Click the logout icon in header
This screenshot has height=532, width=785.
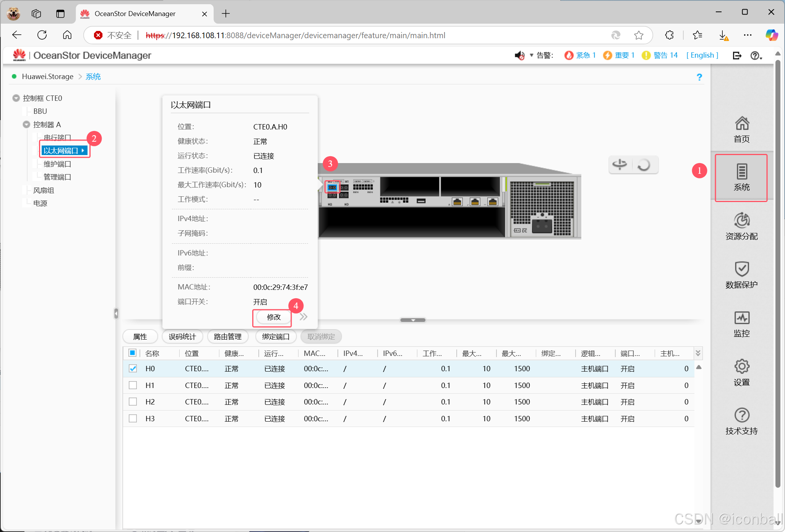[737, 56]
